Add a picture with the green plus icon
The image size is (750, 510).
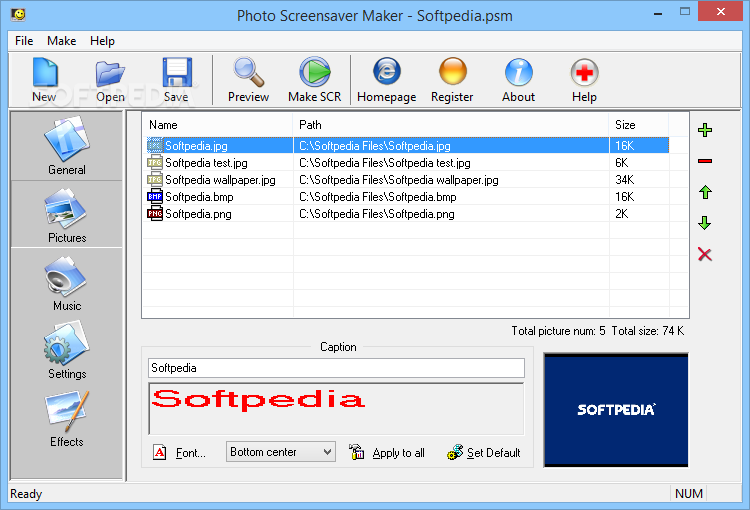point(705,130)
